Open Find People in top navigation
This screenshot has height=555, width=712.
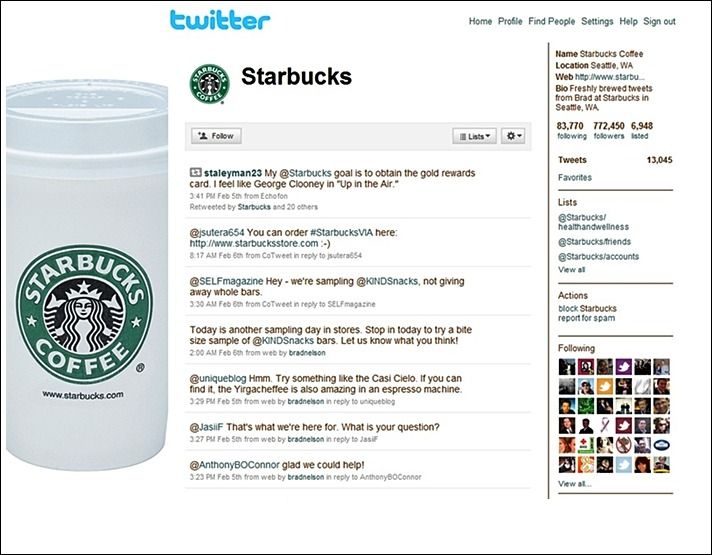[551, 21]
